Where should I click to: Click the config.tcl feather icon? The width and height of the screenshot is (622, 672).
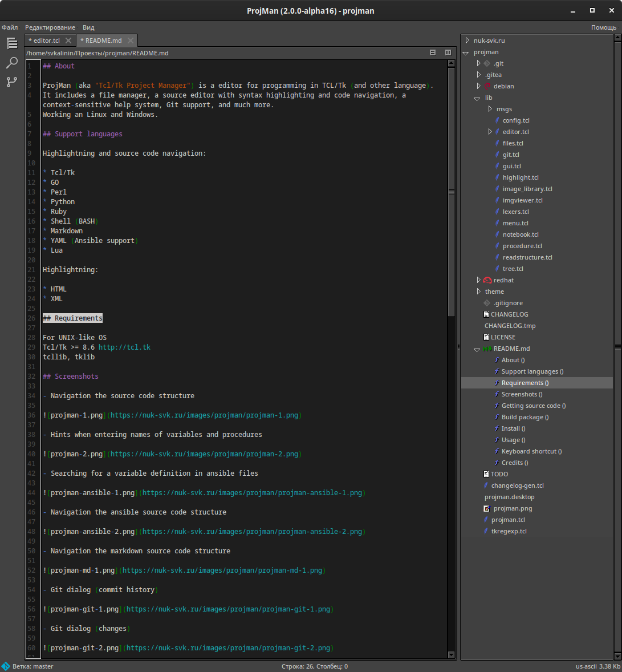pyautogui.click(x=497, y=120)
